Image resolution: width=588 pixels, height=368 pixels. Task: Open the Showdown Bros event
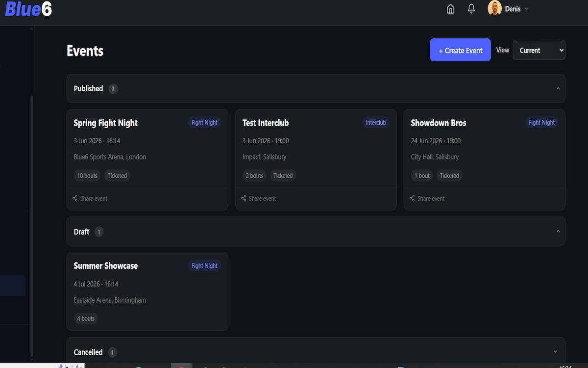(x=439, y=123)
